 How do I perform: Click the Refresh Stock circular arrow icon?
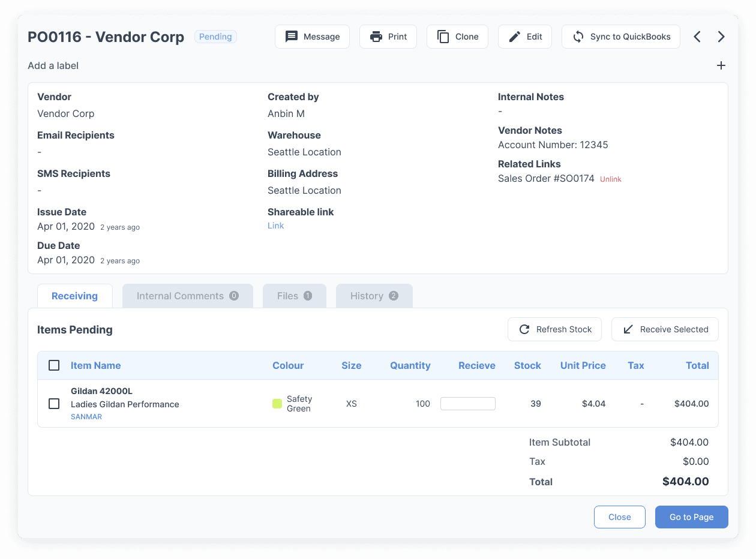click(x=524, y=329)
